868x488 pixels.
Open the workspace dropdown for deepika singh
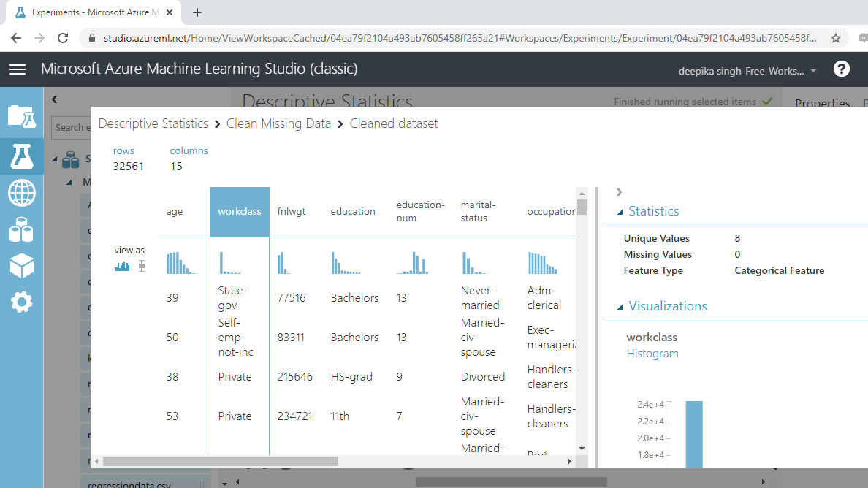[x=747, y=71]
